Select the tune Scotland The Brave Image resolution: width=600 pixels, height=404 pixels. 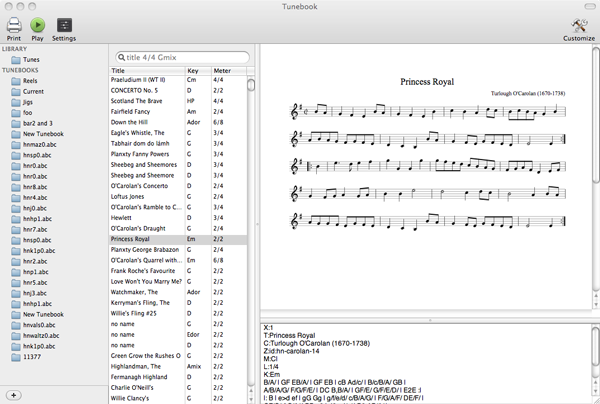click(178, 101)
